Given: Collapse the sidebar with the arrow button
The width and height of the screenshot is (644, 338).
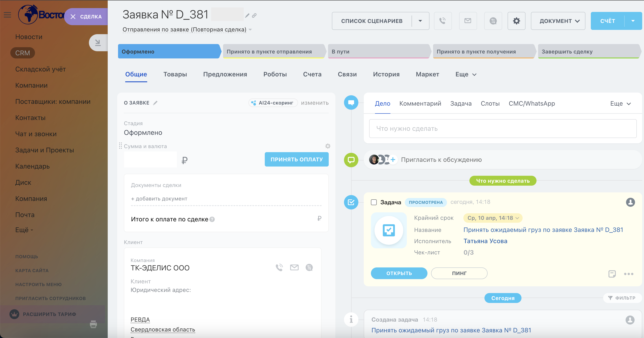Looking at the screenshot, I should click(98, 42).
